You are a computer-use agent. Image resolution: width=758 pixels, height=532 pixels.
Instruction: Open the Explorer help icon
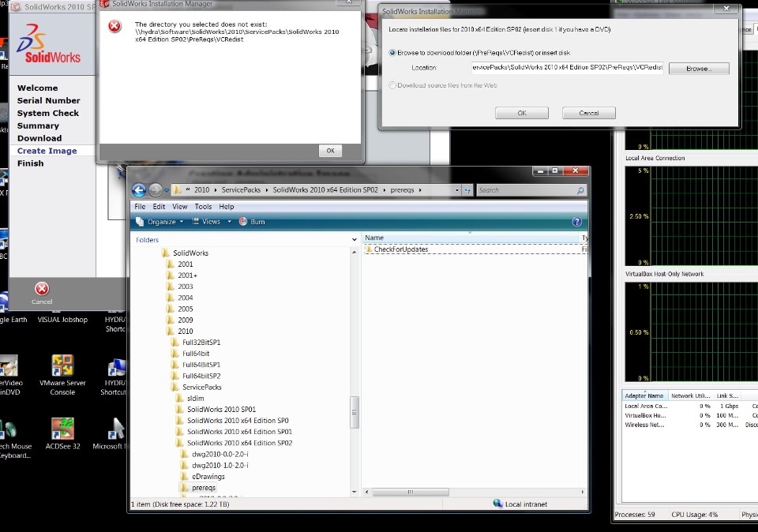tap(576, 222)
